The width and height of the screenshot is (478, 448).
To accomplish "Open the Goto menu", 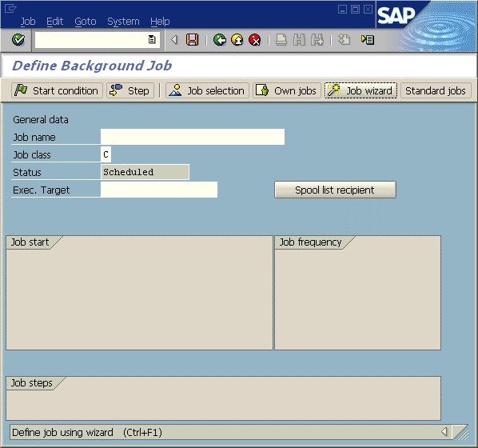I will click(86, 22).
